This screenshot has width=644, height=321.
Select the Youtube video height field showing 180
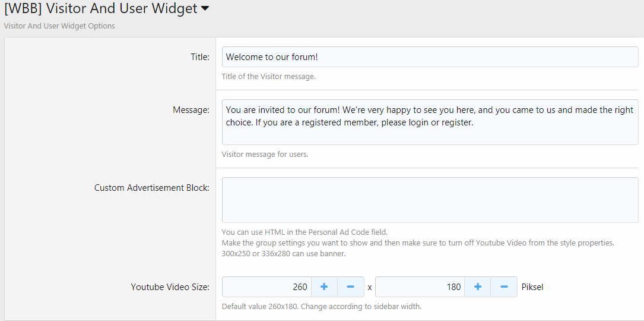[419, 287]
